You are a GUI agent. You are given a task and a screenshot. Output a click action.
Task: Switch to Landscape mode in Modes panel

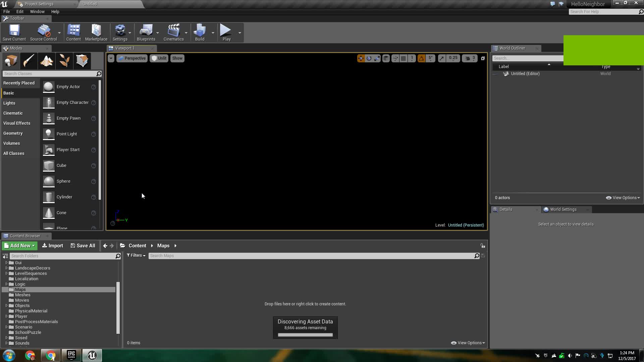[47, 61]
